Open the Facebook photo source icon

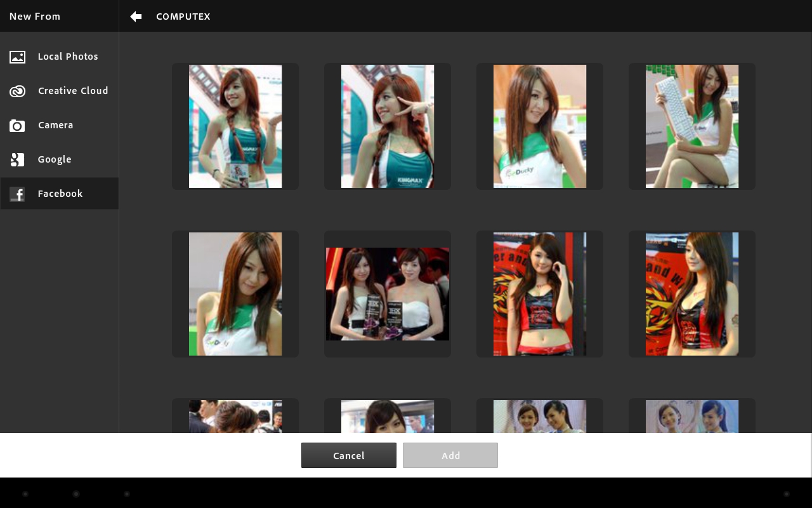[17, 194]
